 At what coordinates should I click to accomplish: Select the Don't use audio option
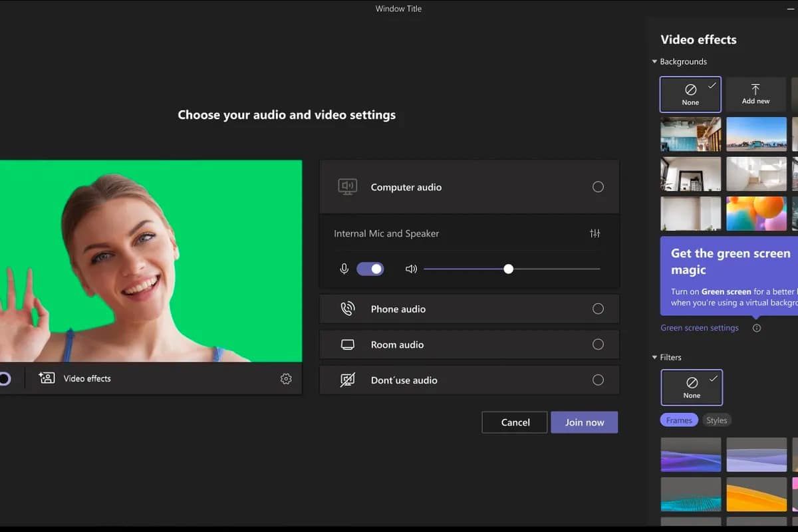598,380
